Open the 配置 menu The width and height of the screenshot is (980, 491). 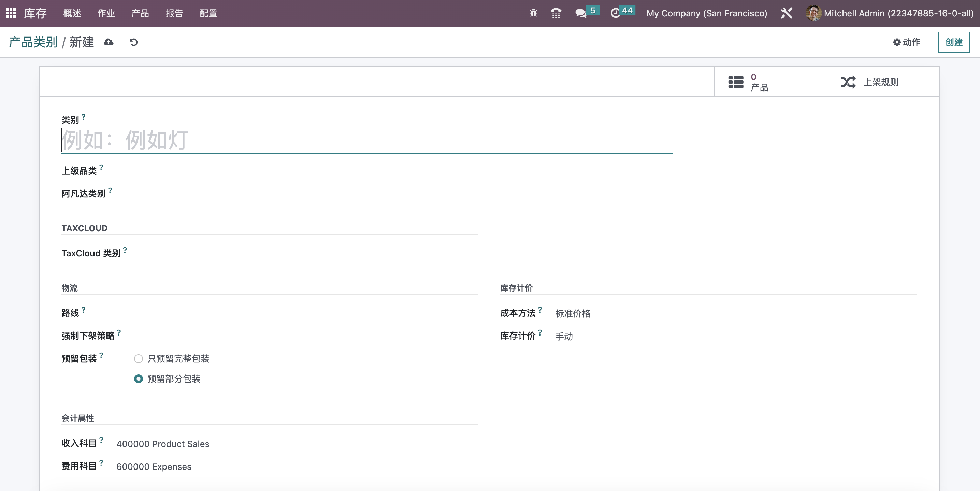pos(208,13)
